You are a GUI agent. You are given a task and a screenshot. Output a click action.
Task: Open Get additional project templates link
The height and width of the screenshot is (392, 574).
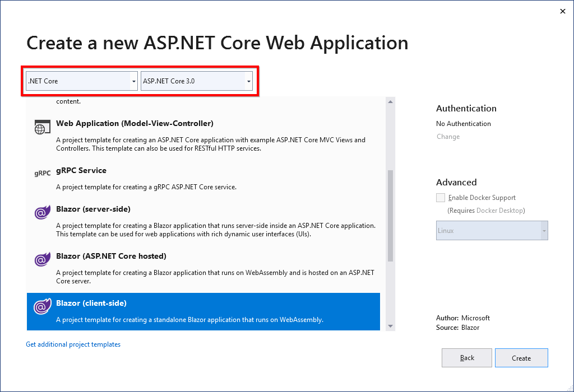click(73, 344)
